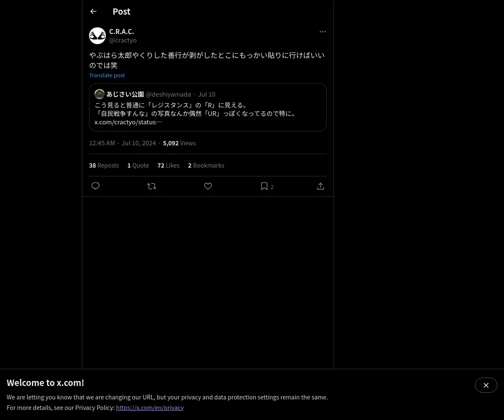Open the @cractyo handle
This screenshot has width=504, height=420.
[x=123, y=40]
